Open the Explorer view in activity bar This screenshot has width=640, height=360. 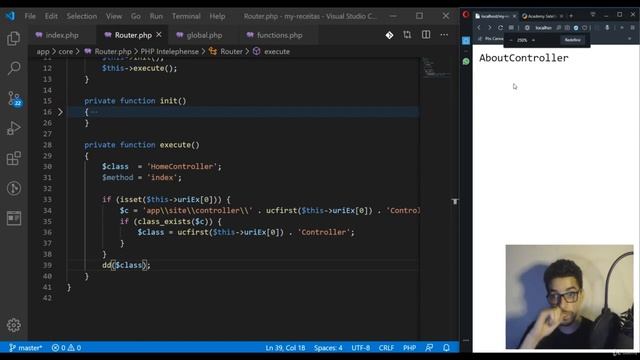13,39
